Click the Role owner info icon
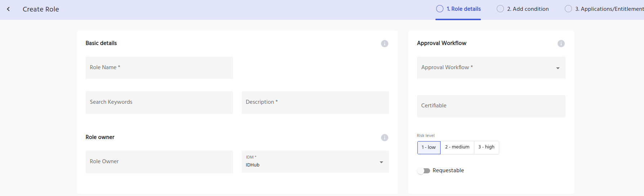644x196 pixels. pyautogui.click(x=385, y=138)
